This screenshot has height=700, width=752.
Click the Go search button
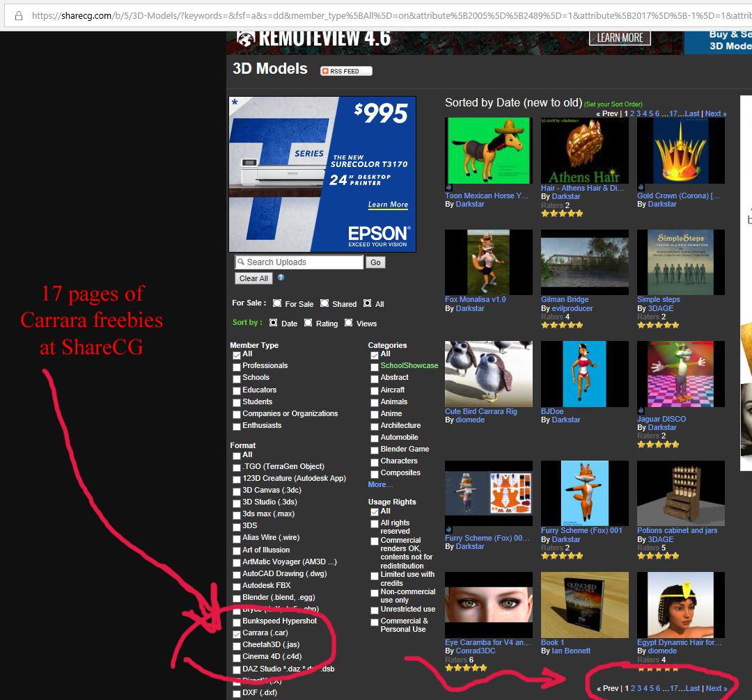[x=375, y=262]
